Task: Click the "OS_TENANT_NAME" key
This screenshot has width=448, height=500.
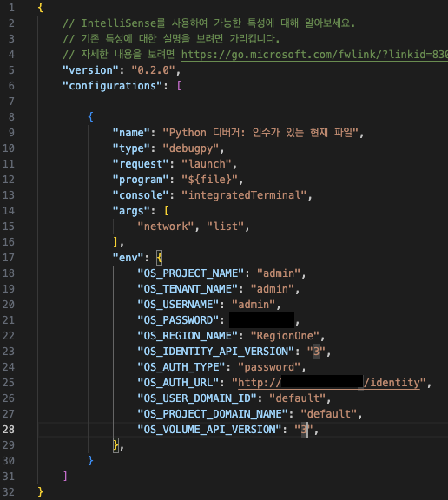Action: point(188,289)
